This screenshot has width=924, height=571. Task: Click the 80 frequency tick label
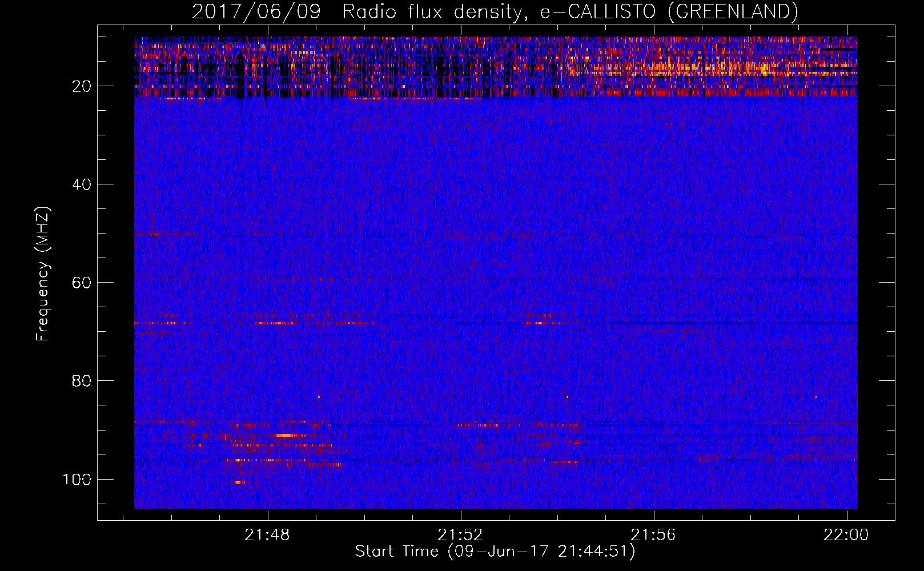pos(82,381)
